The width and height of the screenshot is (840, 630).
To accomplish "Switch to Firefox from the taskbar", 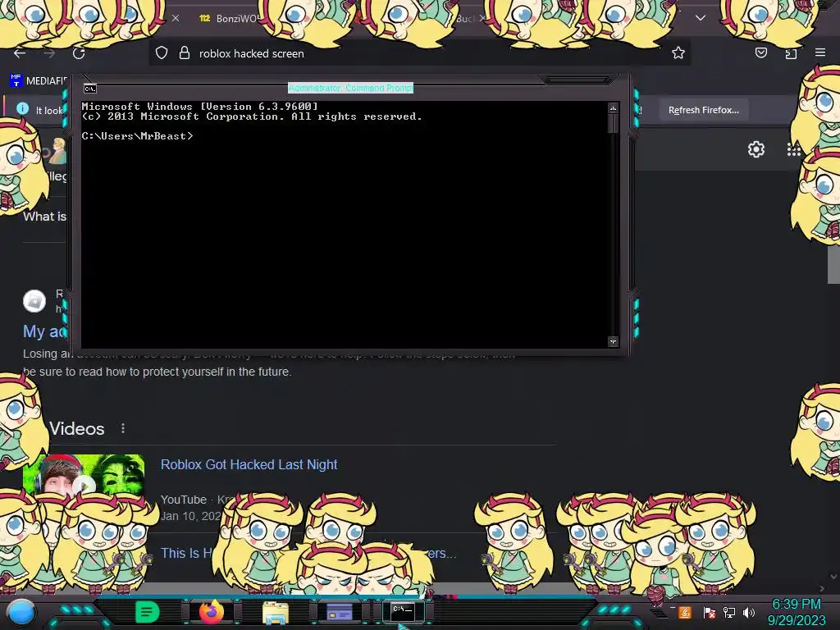I will 212,612.
